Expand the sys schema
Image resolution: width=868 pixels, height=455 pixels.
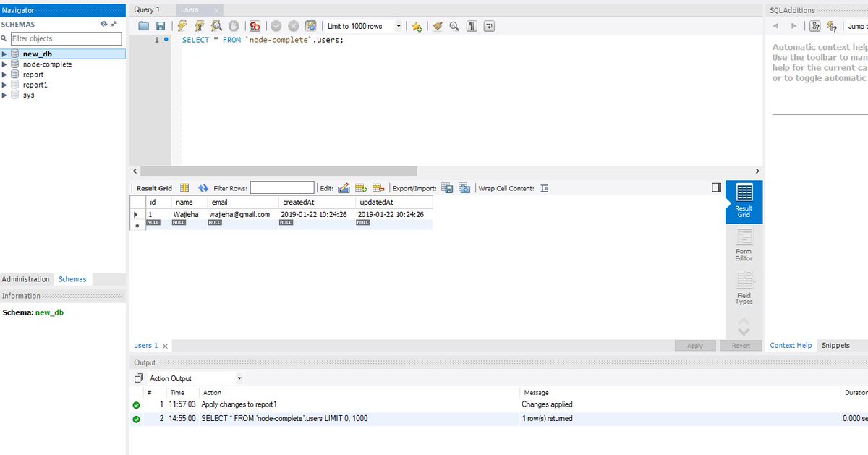pyautogui.click(x=4, y=95)
